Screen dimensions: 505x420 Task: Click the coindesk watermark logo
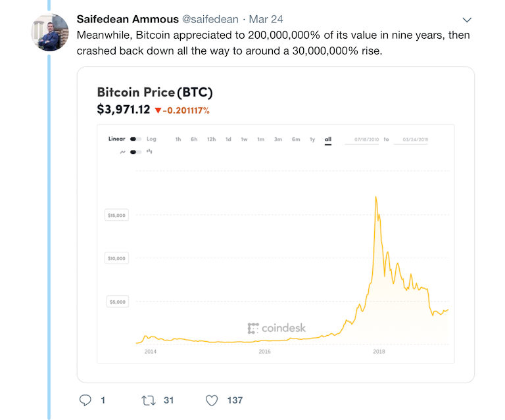tap(277, 328)
